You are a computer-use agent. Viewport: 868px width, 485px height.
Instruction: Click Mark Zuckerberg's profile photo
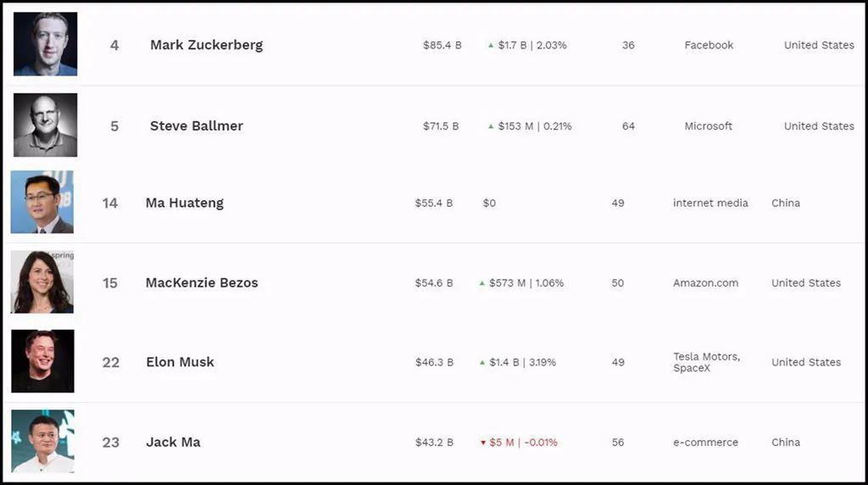[45, 44]
